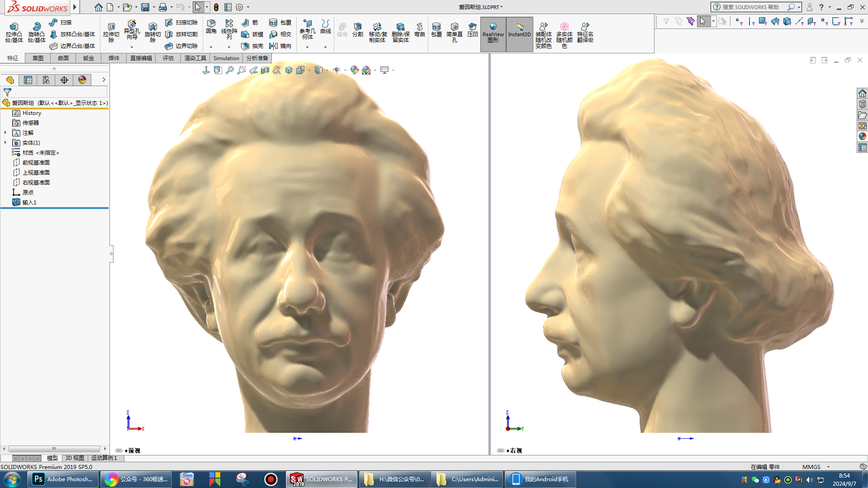868x488 pixels.
Task: Select the Fillet (圆角) tool
Action: click(211, 27)
